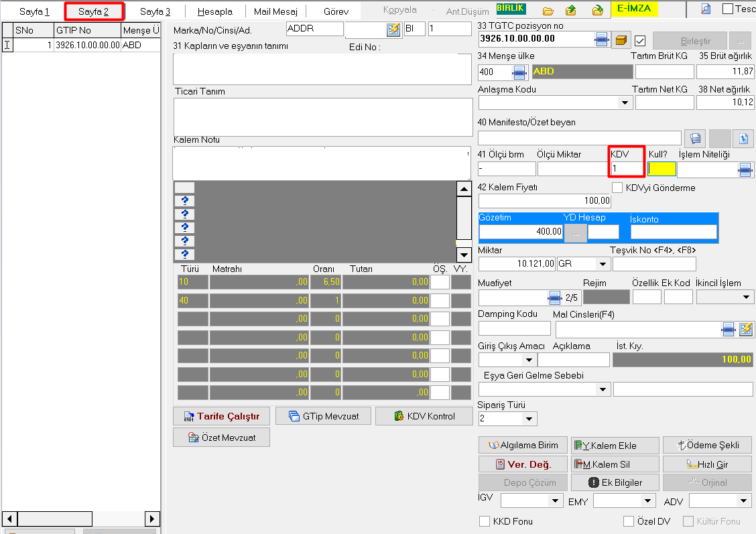Click the yellow E-İMZA label
756x534 pixels.
634,9
